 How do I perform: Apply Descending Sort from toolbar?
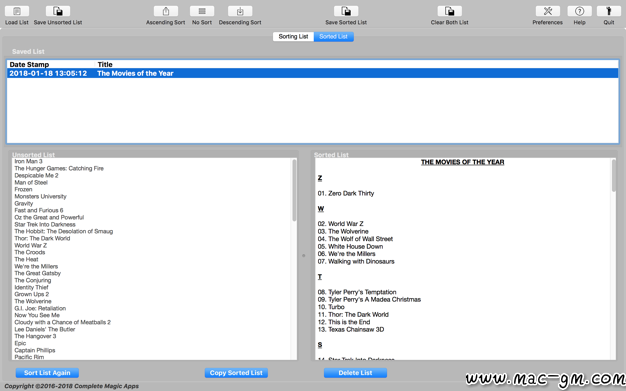pos(240,11)
